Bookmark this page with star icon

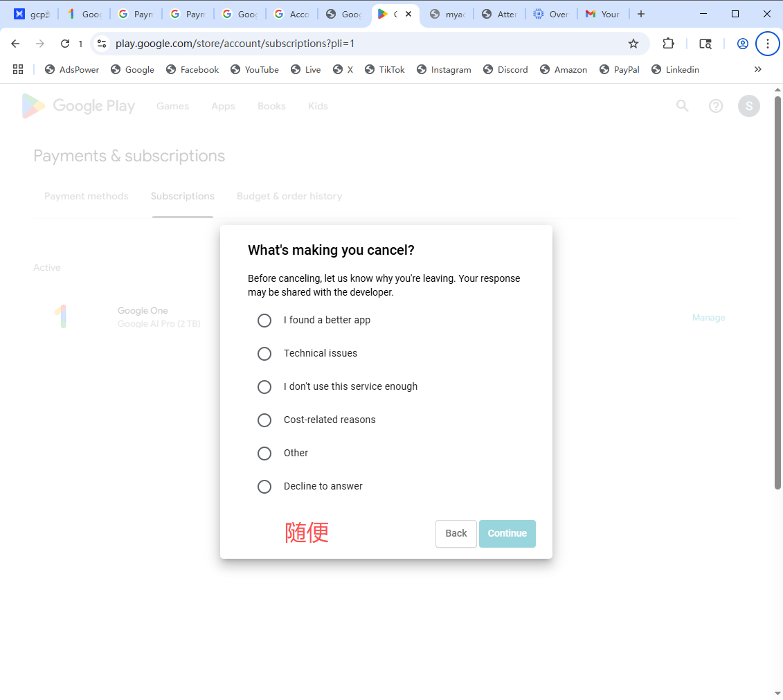click(633, 44)
